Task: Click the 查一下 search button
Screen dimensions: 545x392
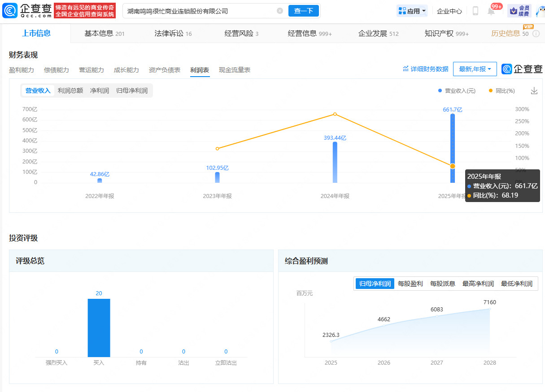Action: point(303,11)
